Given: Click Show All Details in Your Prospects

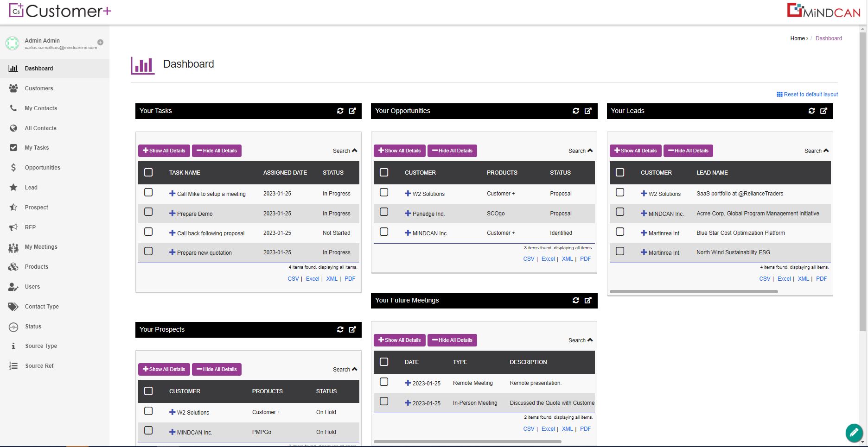Looking at the screenshot, I should pyautogui.click(x=163, y=369).
